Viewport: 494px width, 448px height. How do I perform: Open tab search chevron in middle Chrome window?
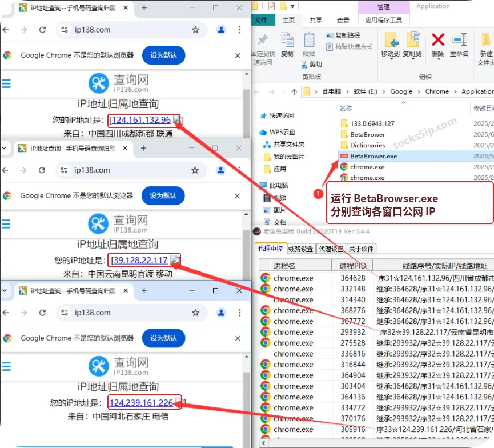(4, 148)
